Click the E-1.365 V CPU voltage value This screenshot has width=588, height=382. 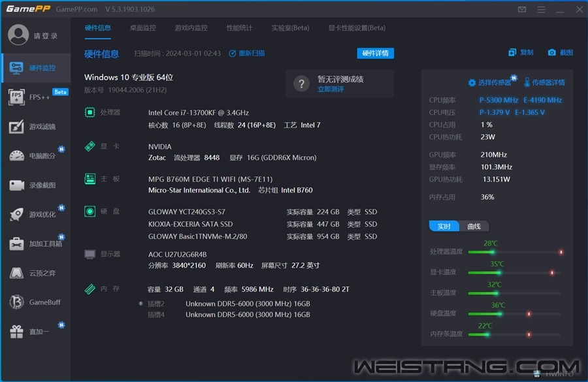coord(529,112)
